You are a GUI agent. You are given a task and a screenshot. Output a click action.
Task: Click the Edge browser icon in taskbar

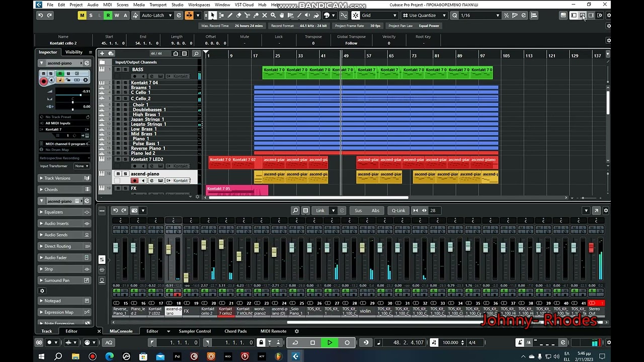tap(109, 356)
